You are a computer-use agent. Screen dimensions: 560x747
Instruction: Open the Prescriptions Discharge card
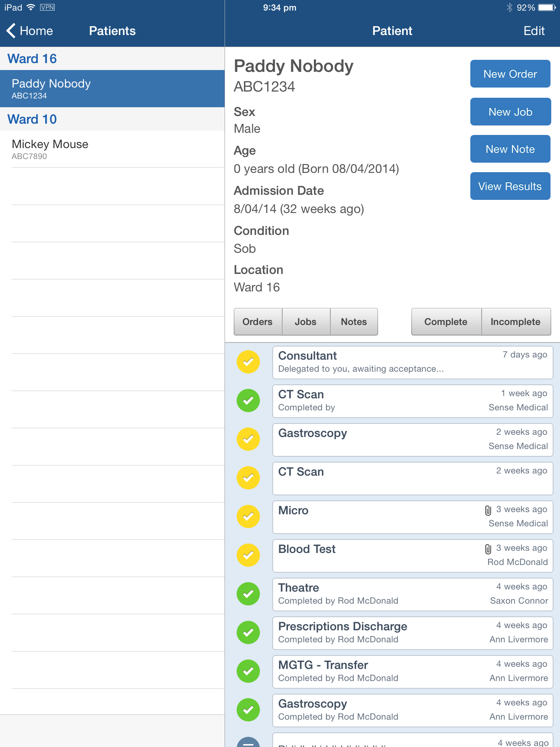(413, 633)
